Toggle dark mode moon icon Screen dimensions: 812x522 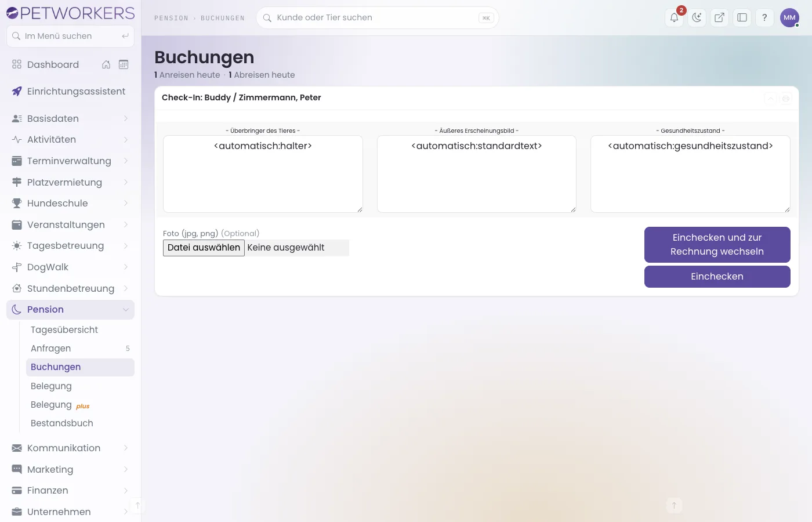tap(697, 17)
